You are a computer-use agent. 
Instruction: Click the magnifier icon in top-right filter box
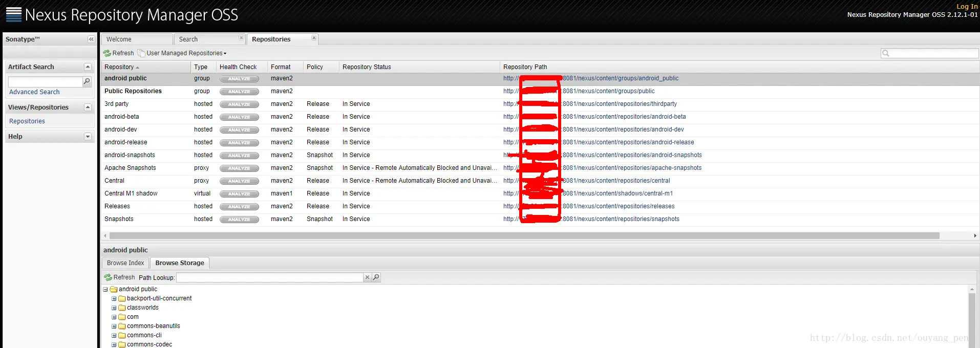885,53
